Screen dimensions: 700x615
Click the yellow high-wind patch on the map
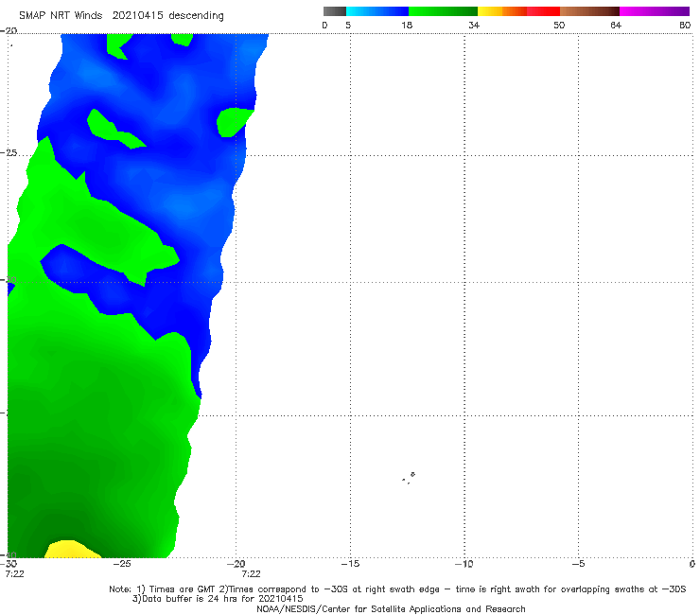(72, 550)
